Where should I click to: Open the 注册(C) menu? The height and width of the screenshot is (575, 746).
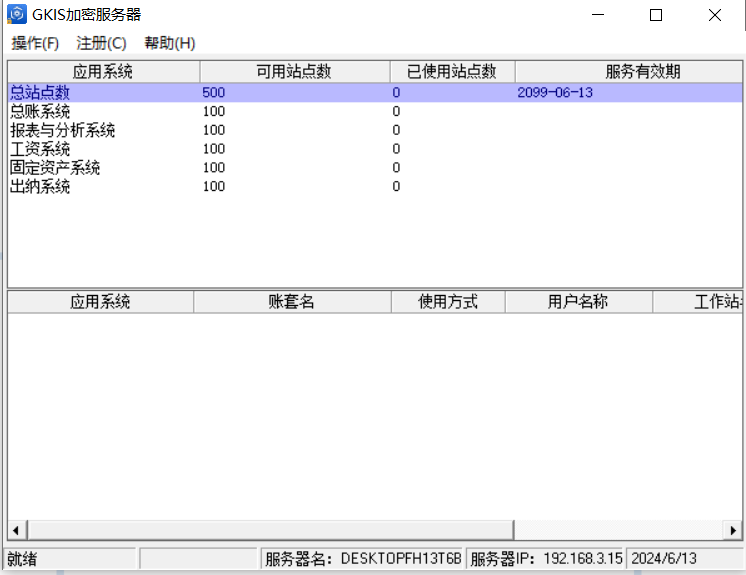click(101, 43)
